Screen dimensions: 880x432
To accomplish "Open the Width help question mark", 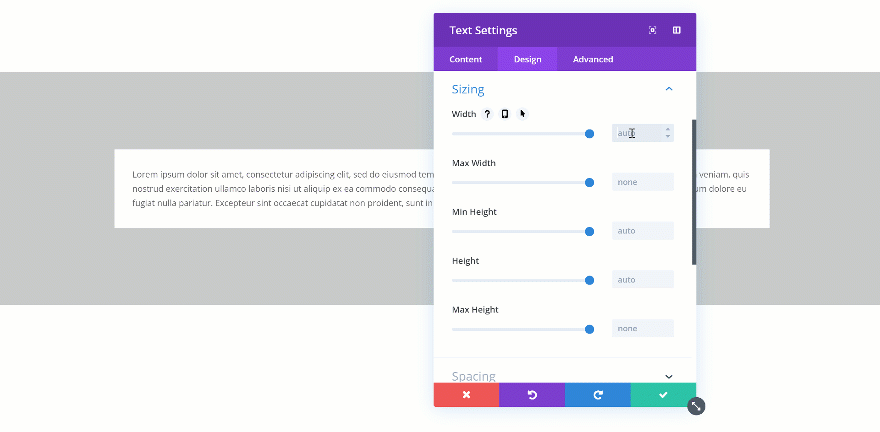I will click(488, 114).
